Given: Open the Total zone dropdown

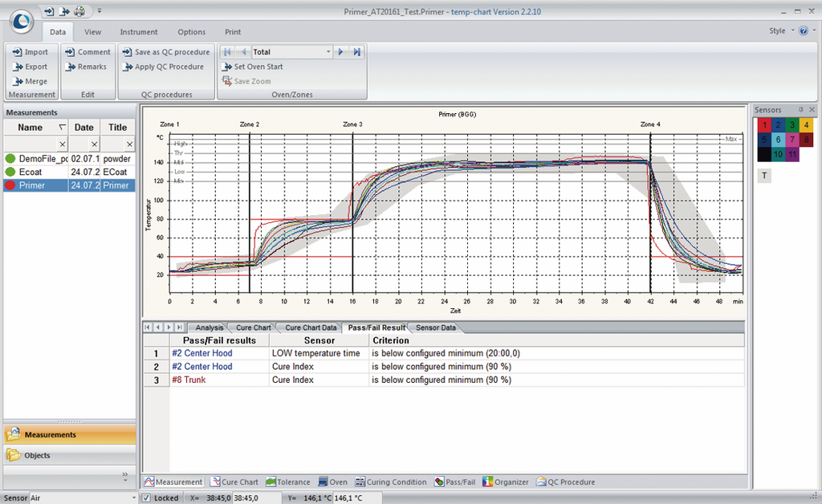Looking at the screenshot, I should pos(328,52).
